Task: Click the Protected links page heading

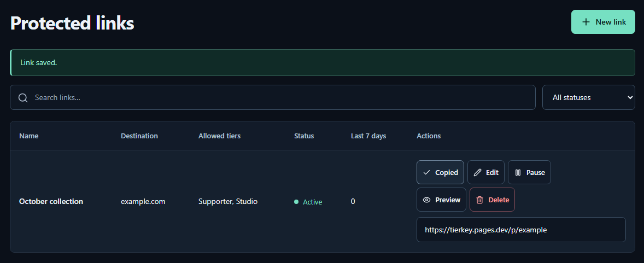Action: click(72, 23)
